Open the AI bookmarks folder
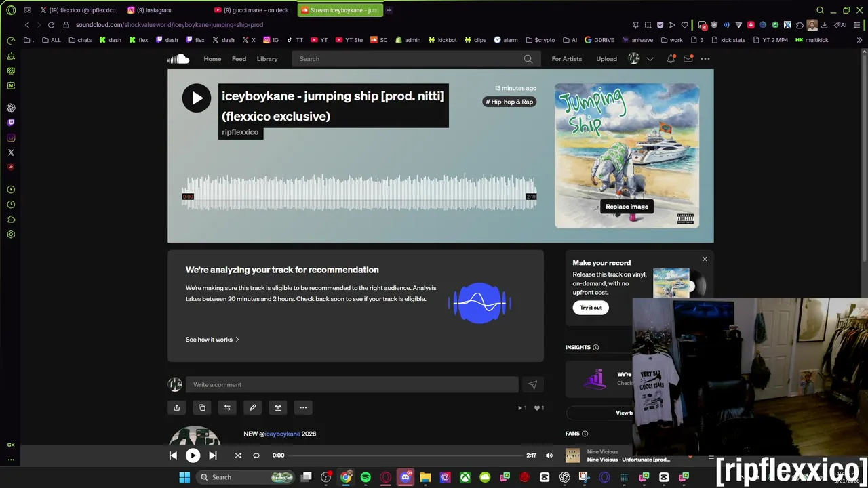This screenshot has width=868, height=488. coord(570,40)
